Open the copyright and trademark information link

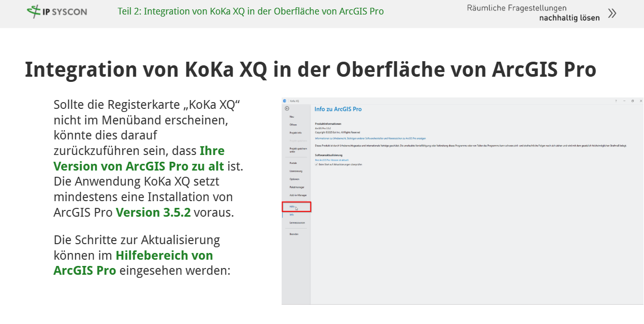coord(370,139)
